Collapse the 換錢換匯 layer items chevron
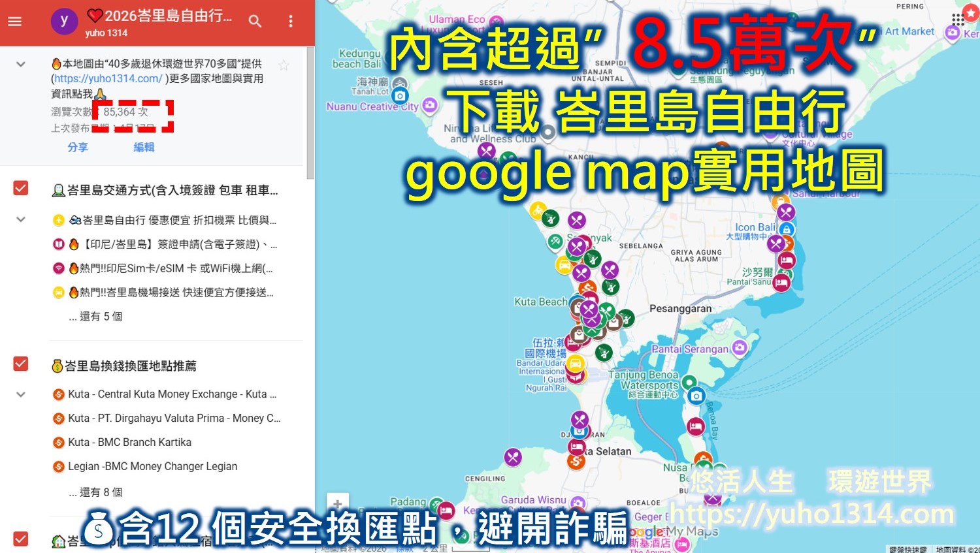This screenshot has height=553, width=980. [21, 394]
